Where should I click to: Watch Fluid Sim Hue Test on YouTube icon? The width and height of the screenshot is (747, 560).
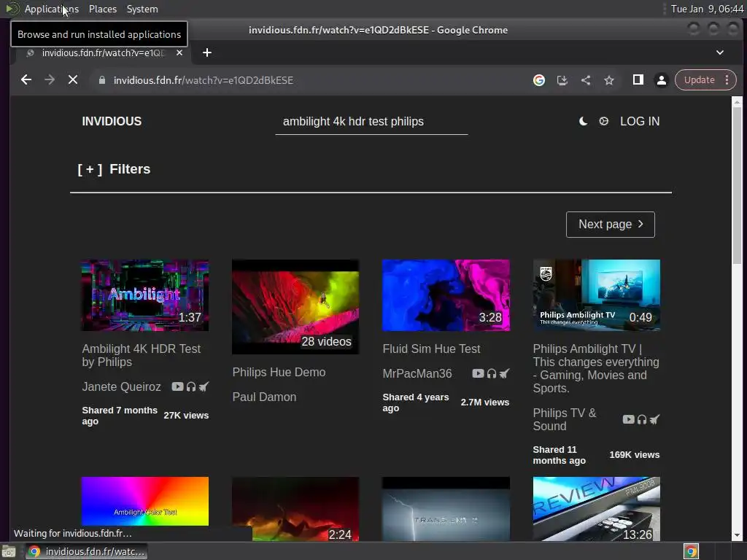point(478,373)
